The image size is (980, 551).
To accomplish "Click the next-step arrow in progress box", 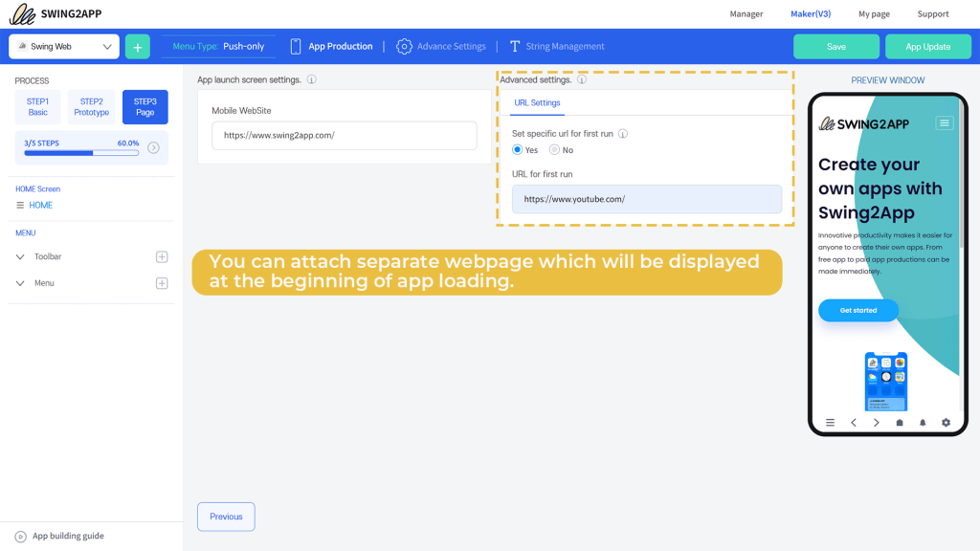I will point(153,147).
